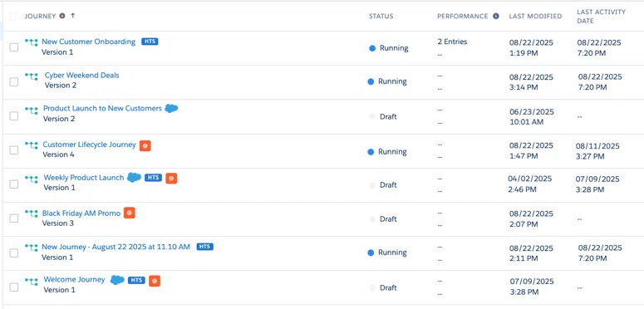Click orange badge on Black Friday AM Promo
Screen dimensions: 644x309
point(130,213)
